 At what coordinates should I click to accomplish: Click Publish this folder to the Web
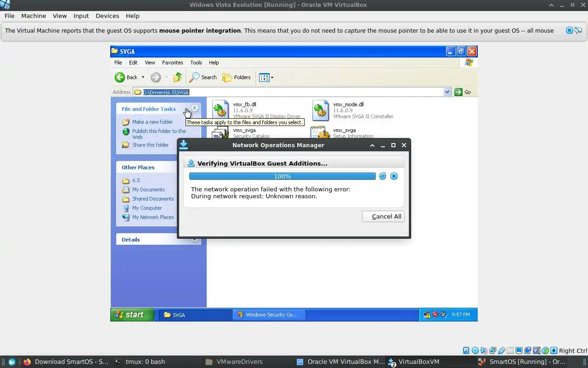159,134
